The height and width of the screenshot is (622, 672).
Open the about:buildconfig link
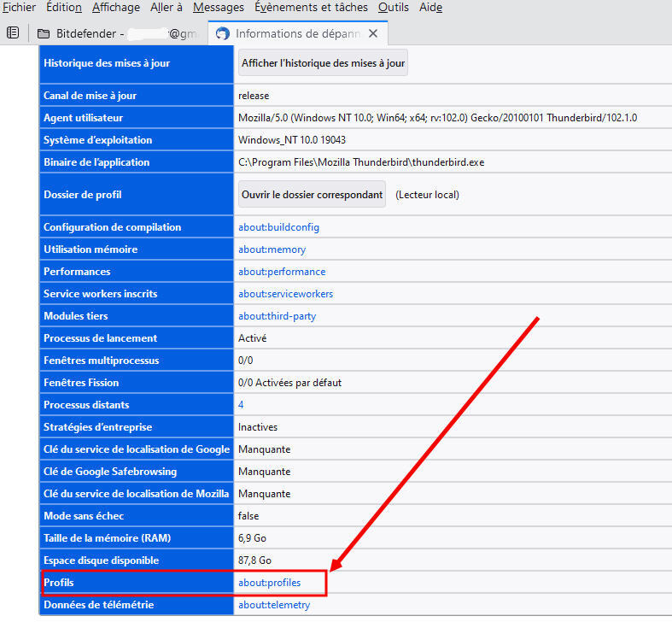coord(278,227)
